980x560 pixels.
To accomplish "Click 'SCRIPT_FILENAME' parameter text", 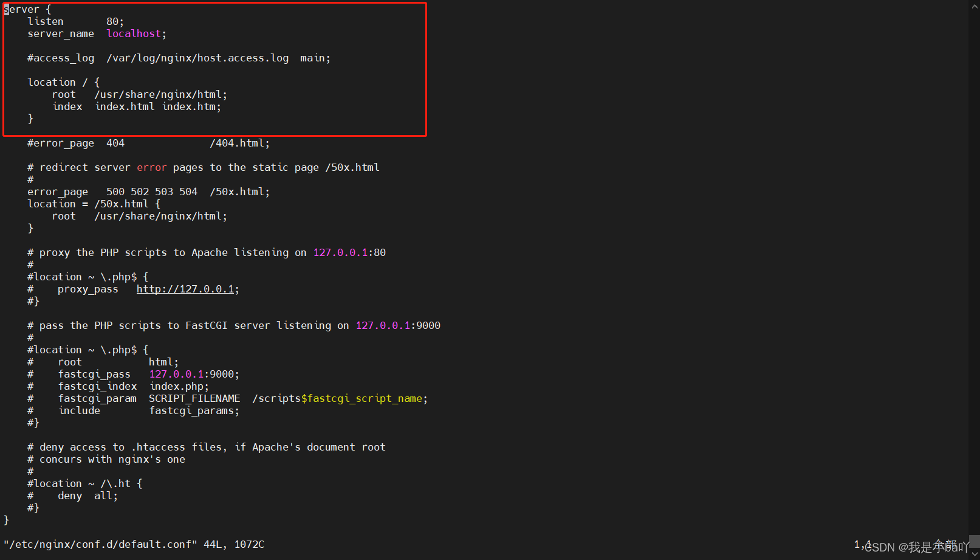I will (194, 399).
